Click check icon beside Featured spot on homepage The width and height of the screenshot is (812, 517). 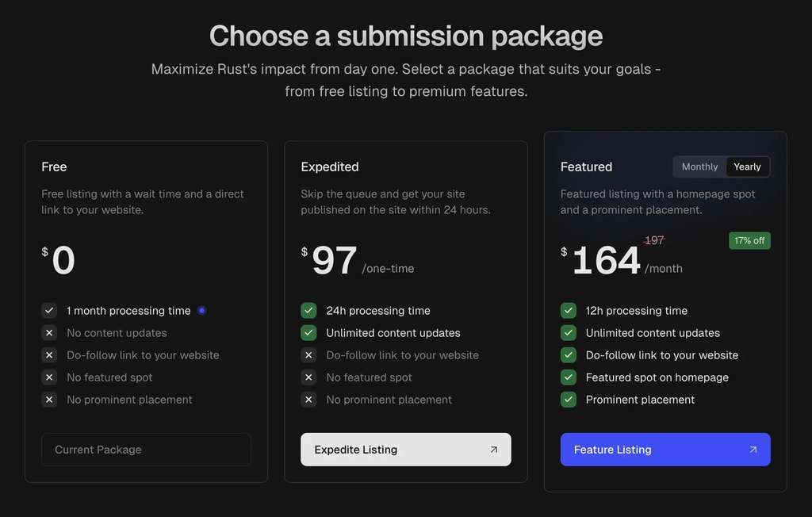click(568, 377)
